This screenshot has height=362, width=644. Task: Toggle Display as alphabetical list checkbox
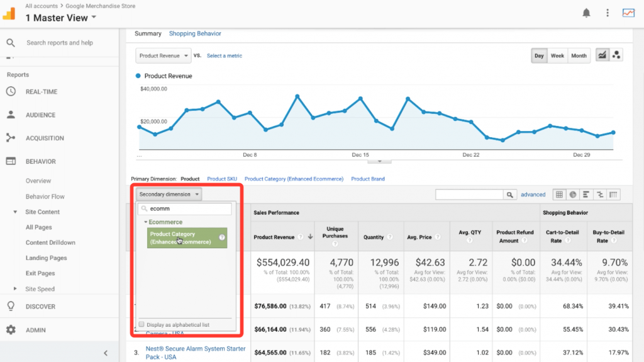[142, 325]
